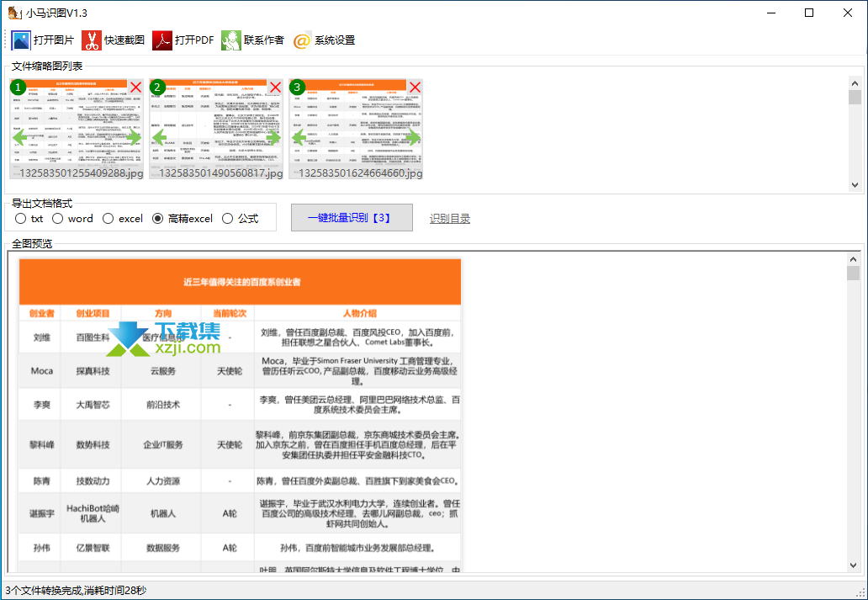Click right green arrow on thumbnail 3

(413, 137)
